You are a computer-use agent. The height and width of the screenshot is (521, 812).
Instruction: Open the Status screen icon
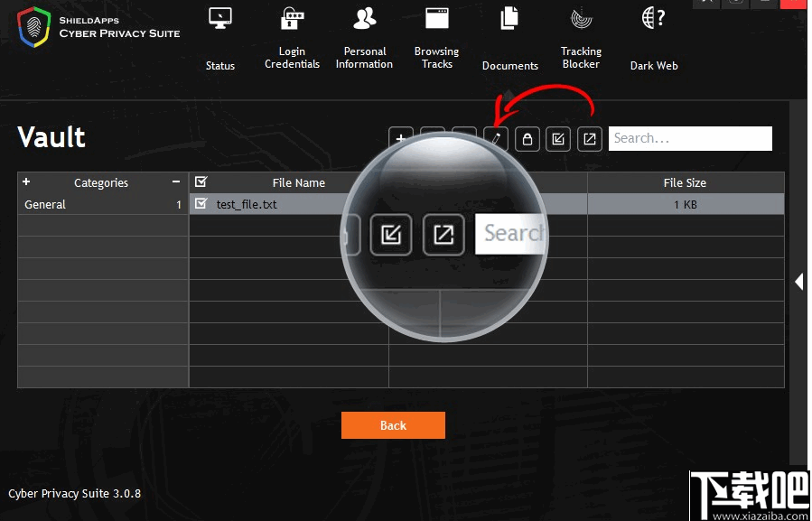coord(219,18)
